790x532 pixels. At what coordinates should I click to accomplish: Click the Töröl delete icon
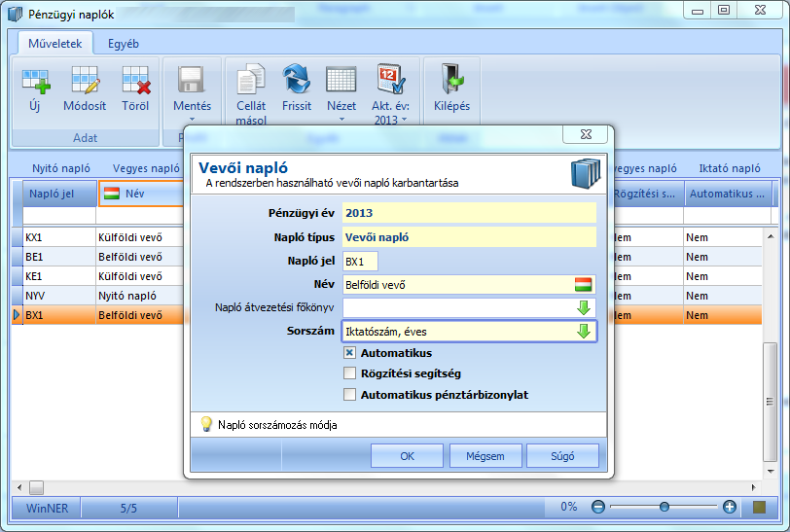click(136, 81)
